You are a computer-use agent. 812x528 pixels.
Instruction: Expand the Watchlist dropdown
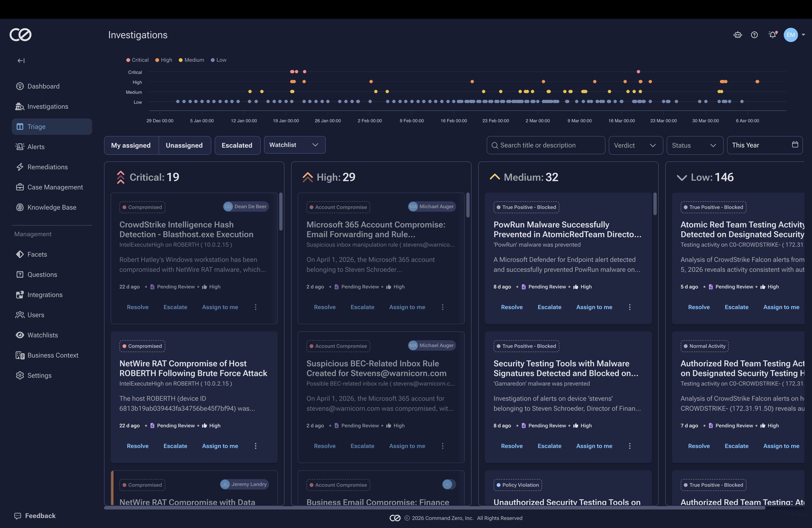(294, 145)
